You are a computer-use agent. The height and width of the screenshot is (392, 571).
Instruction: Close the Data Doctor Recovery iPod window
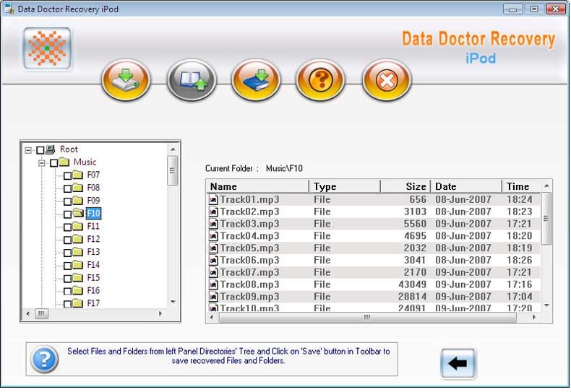tap(556, 9)
